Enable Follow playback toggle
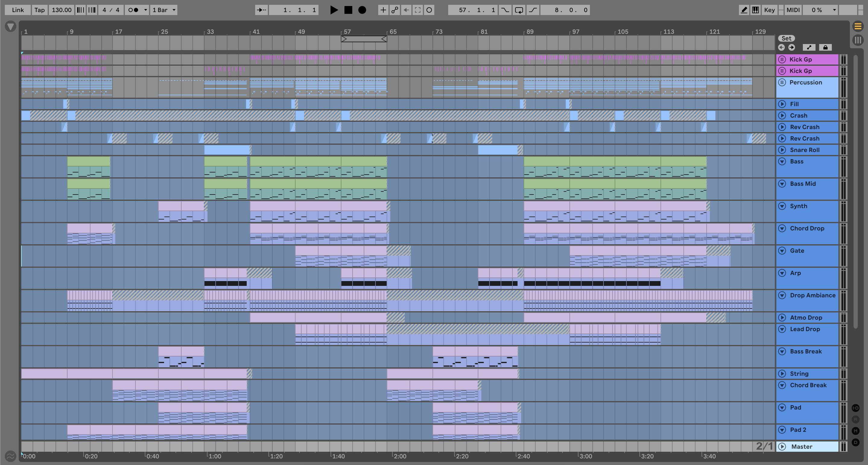Image resolution: width=868 pixels, height=465 pixels. point(261,10)
